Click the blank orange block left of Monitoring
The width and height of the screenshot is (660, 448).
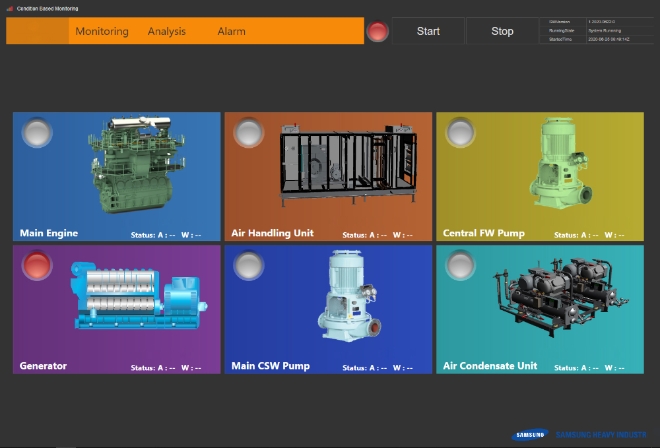click(x=36, y=31)
